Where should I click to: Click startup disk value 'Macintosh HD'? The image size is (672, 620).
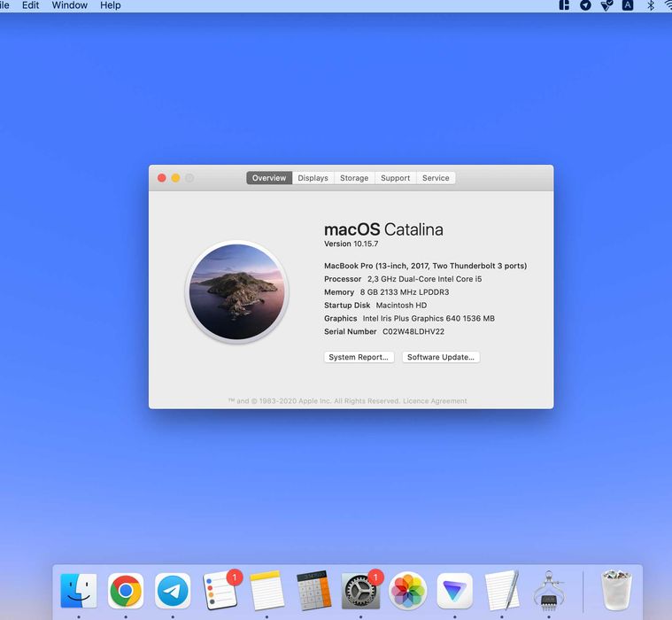click(x=401, y=306)
